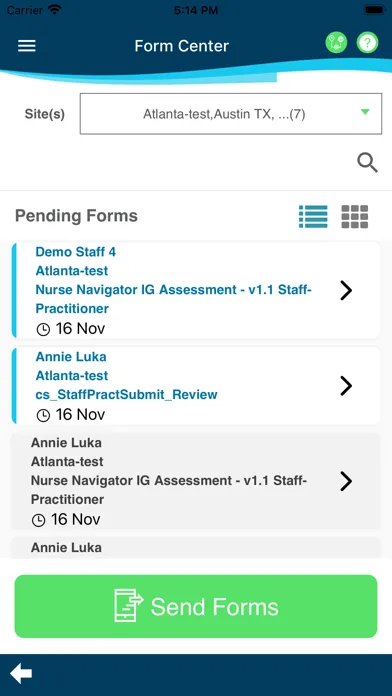Tap the partially visible Annie Luka card

pyautogui.click(x=196, y=548)
